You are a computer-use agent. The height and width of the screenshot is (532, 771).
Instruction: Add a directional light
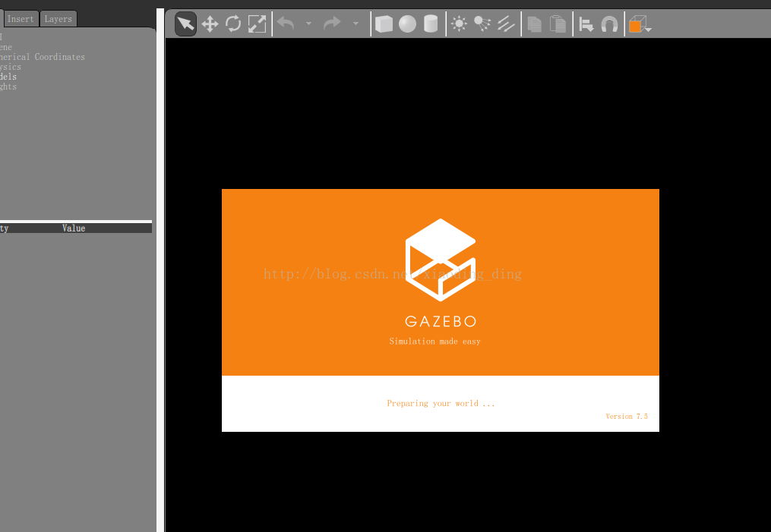tap(506, 24)
